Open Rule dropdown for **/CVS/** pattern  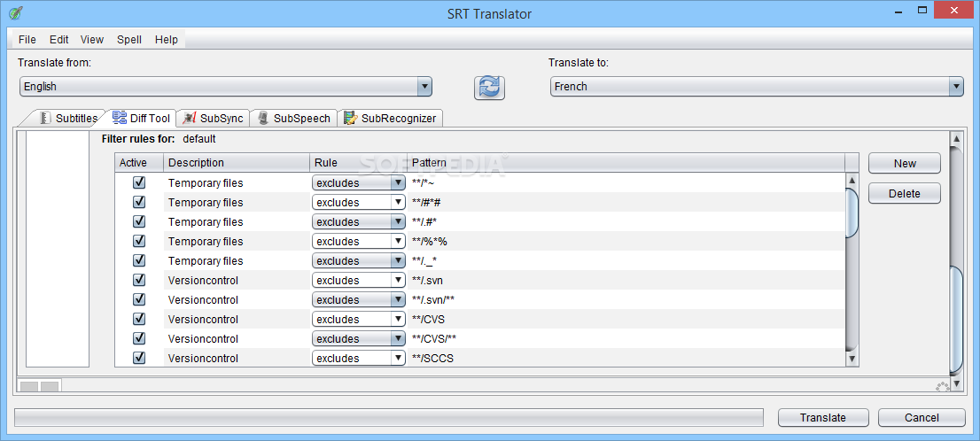(359, 338)
